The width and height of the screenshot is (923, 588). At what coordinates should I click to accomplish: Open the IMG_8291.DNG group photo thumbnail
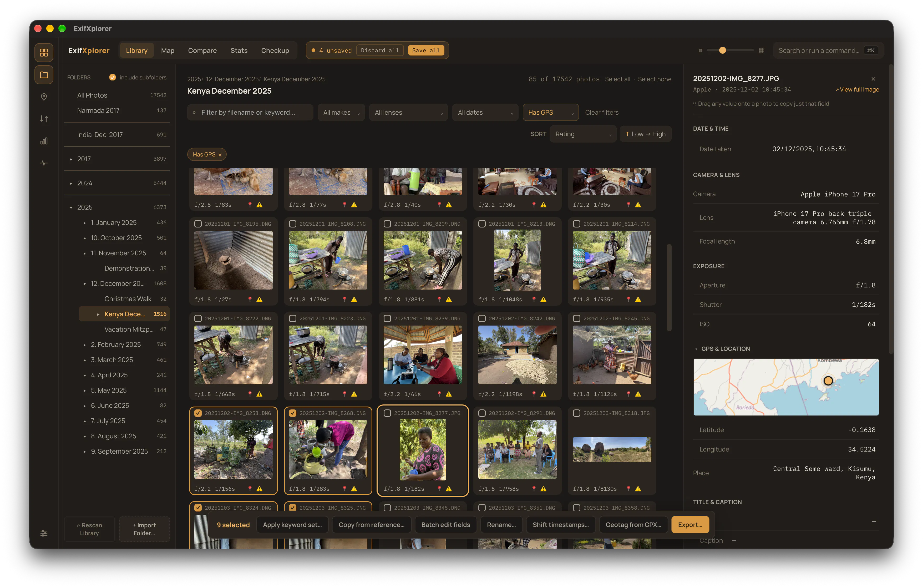[x=517, y=449]
